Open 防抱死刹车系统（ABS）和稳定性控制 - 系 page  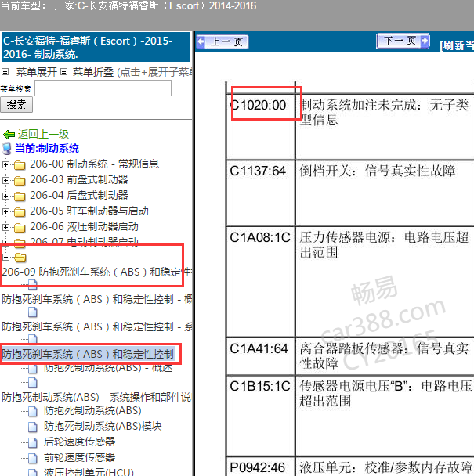tap(96, 327)
